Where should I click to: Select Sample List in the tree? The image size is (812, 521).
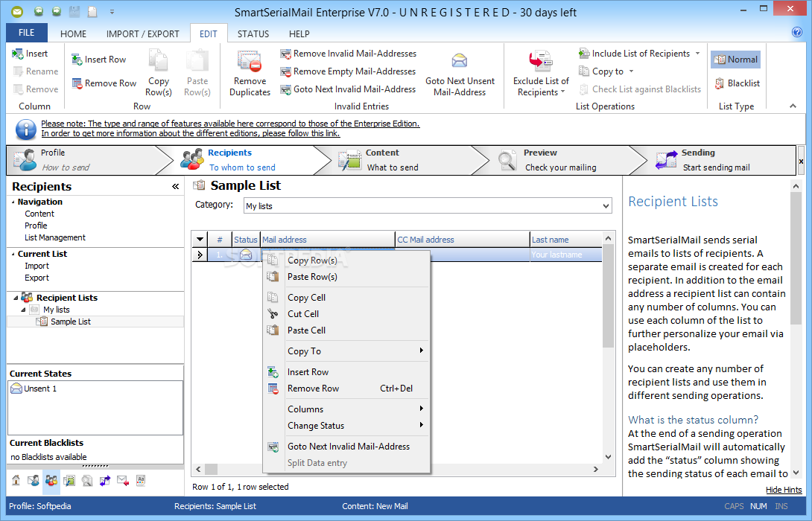click(x=71, y=322)
